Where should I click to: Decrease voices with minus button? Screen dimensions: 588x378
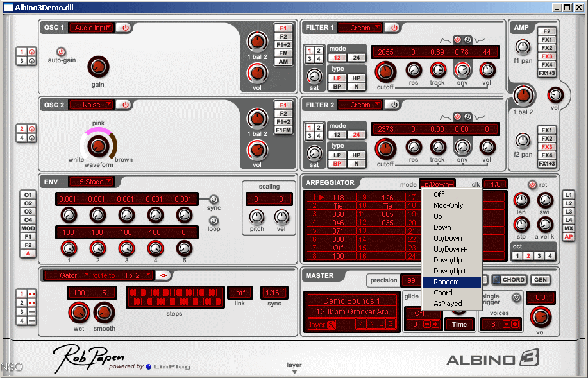[507, 324]
